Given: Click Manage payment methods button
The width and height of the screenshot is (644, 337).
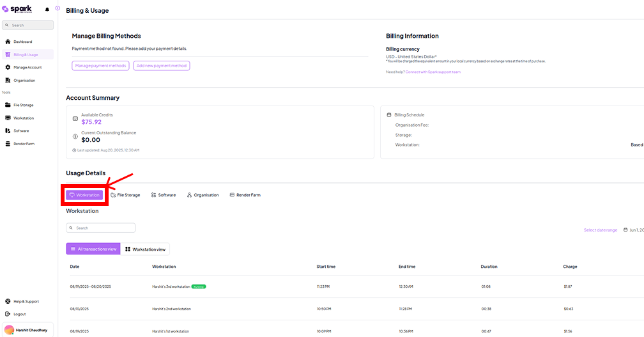Looking at the screenshot, I should point(100,66).
